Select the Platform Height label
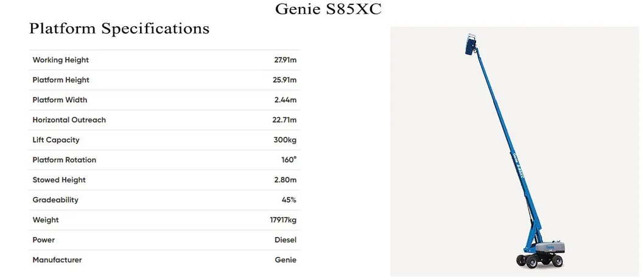The image size is (644, 279). click(61, 80)
